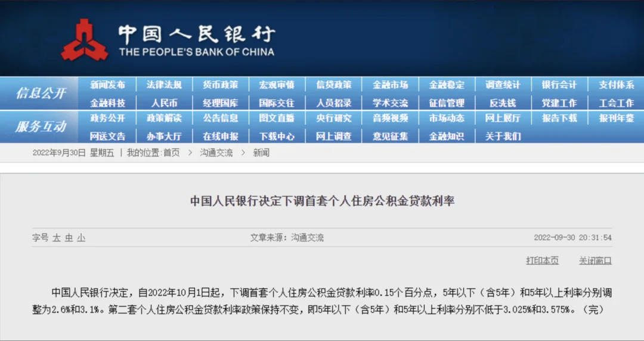Image resolution: width=644 pixels, height=341 pixels.
Task: Select 报刊年鉴 menu item
Action: coord(616,118)
